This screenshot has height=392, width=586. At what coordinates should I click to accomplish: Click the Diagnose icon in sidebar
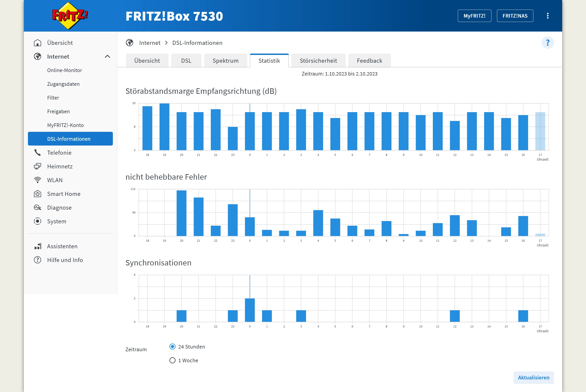pyautogui.click(x=38, y=208)
